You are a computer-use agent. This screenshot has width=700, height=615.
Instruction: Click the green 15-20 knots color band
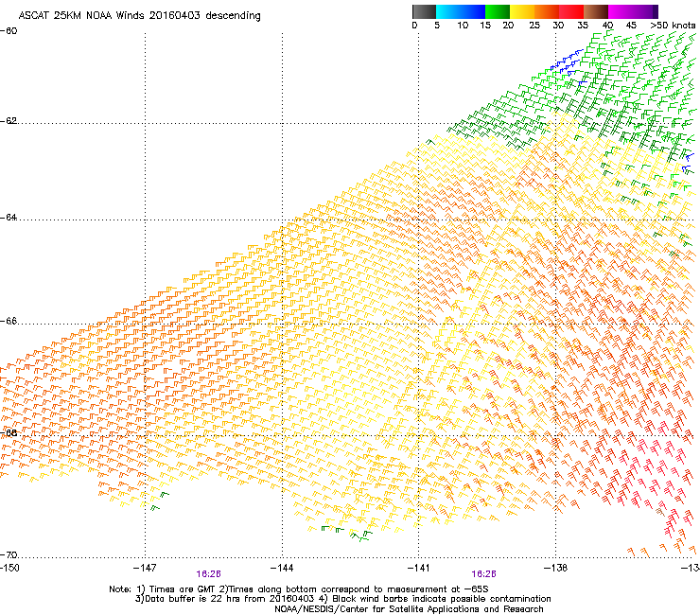(498, 11)
